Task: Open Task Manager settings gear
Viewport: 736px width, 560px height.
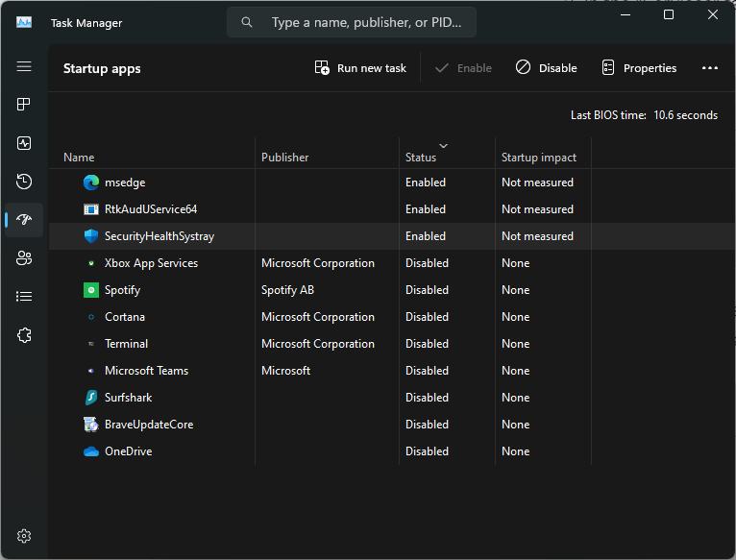Action: pyautogui.click(x=24, y=536)
